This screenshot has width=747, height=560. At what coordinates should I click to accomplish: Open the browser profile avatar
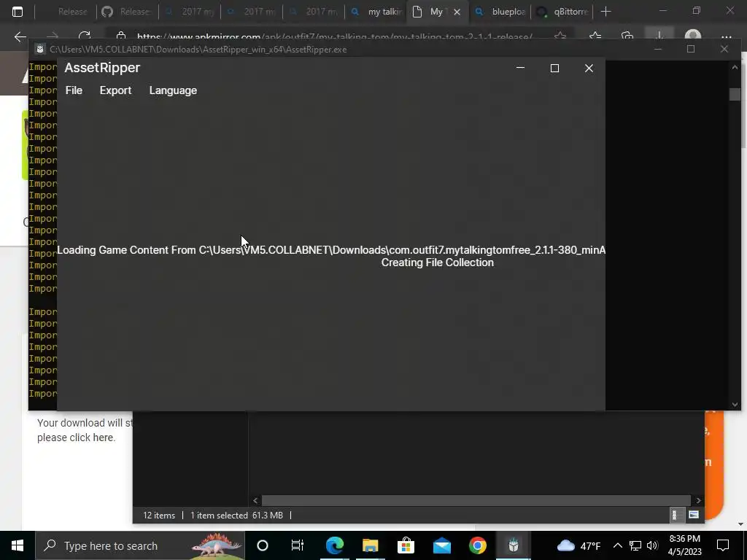tap(693, 36)
